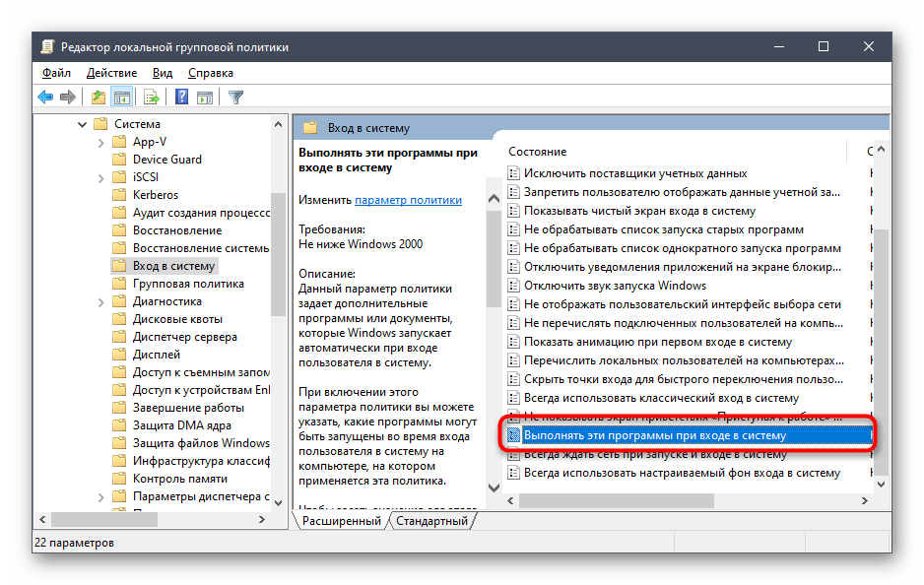Expand the Диагностика tree node

pyautogui.click(x=100, y=301)
